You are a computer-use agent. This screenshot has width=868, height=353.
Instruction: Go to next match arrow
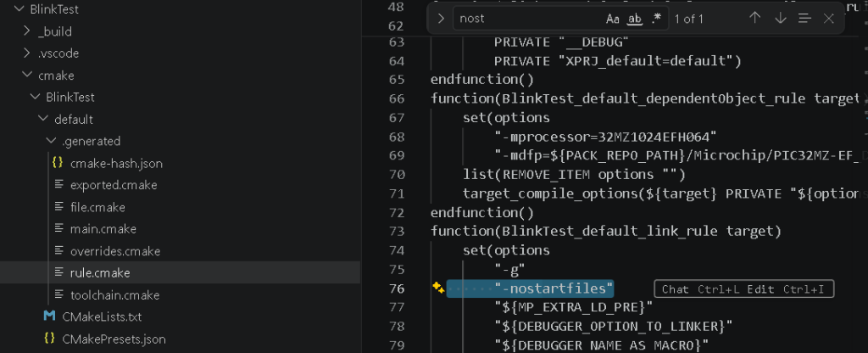[780, 19]
